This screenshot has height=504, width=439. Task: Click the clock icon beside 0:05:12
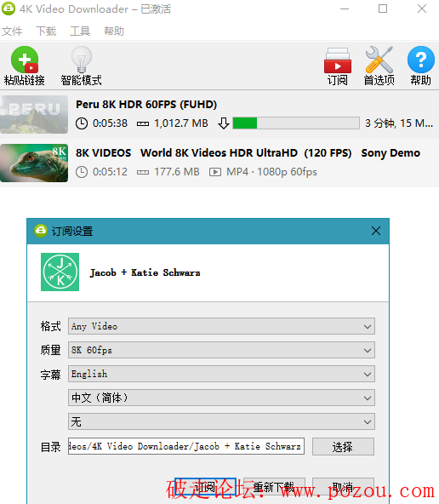tap(82, 172)
